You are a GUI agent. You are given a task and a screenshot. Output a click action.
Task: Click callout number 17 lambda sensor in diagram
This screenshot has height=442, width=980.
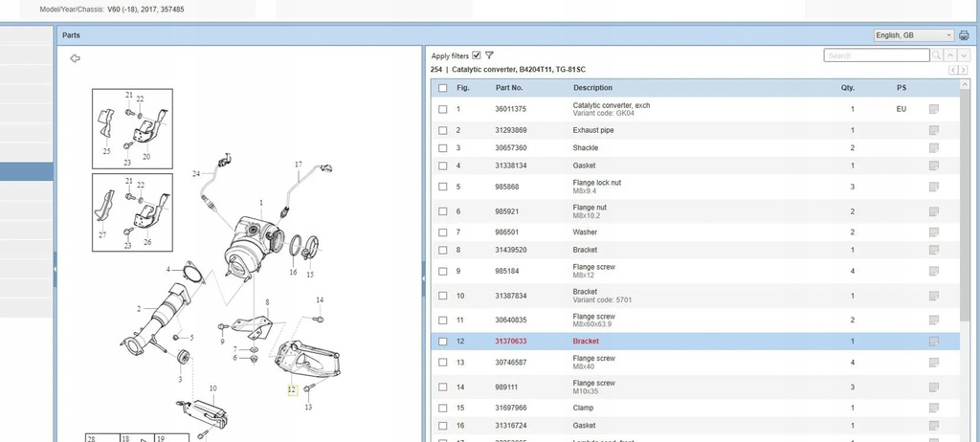pyautogui.click(x=299, y=165)
